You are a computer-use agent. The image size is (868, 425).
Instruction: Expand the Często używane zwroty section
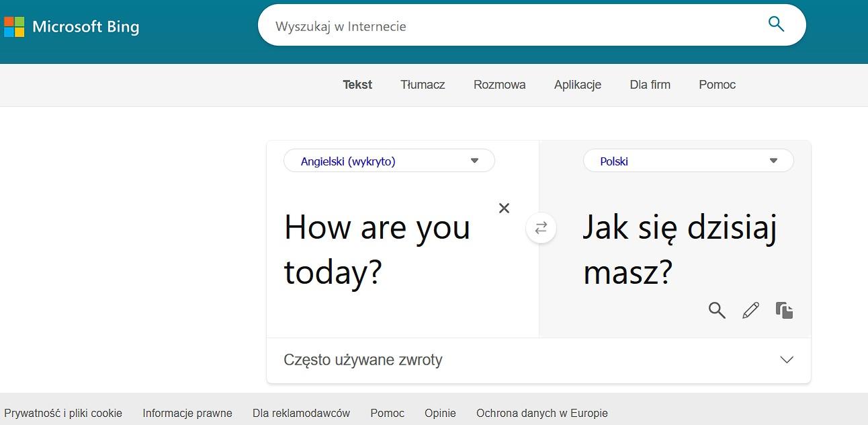tap(539, 360)
